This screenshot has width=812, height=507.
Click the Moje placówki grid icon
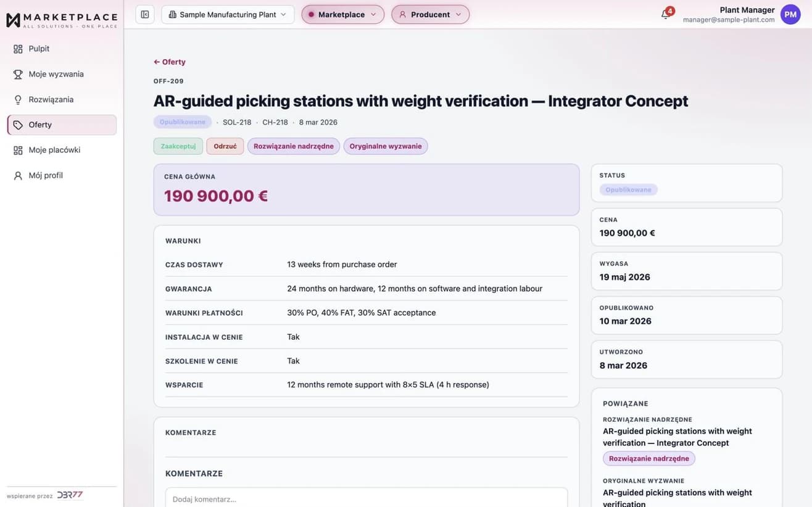pos(18,150)
